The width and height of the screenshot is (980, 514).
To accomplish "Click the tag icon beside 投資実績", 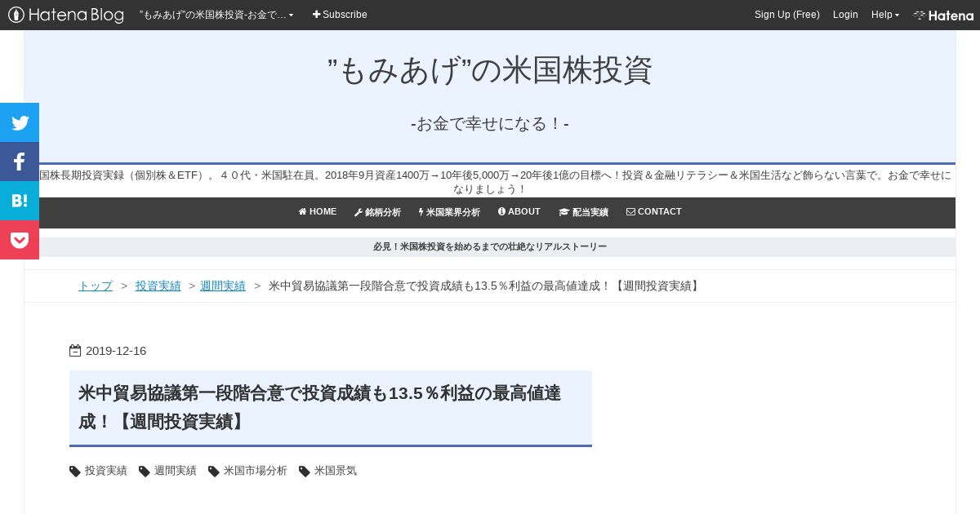I will (x=75, y=472).
